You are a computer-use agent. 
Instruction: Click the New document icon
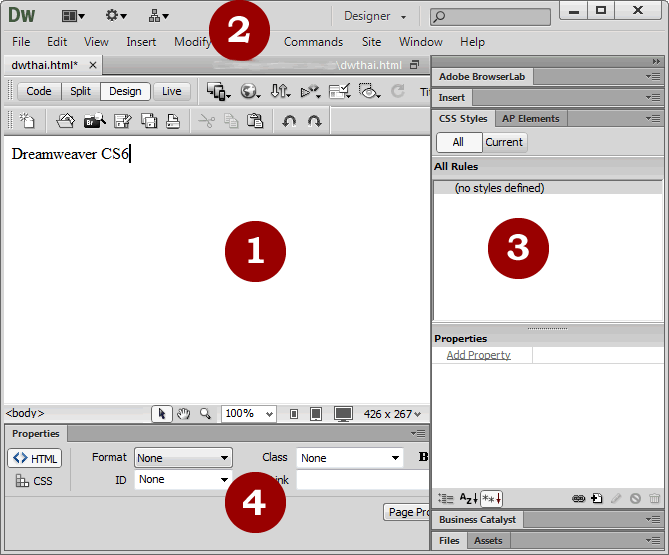(x=27, y=121)
